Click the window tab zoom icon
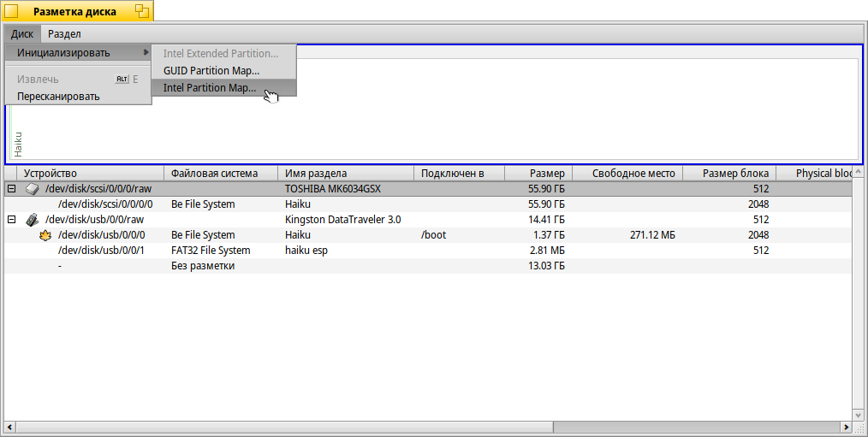 tap(141, 11)
